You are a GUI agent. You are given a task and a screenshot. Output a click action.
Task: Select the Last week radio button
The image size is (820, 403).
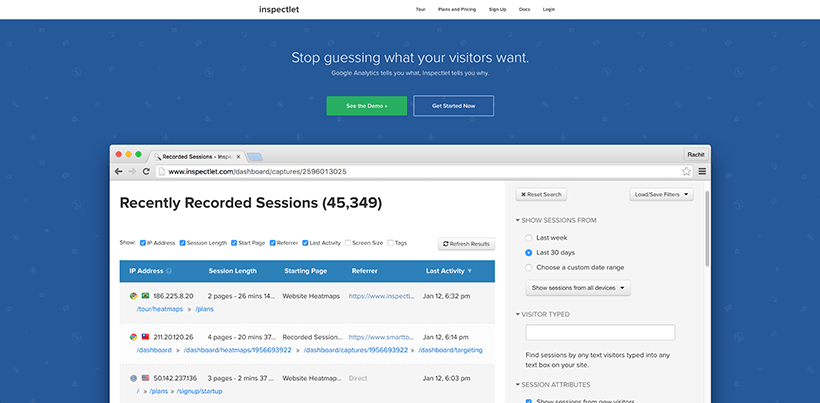[x=528, y=238]
